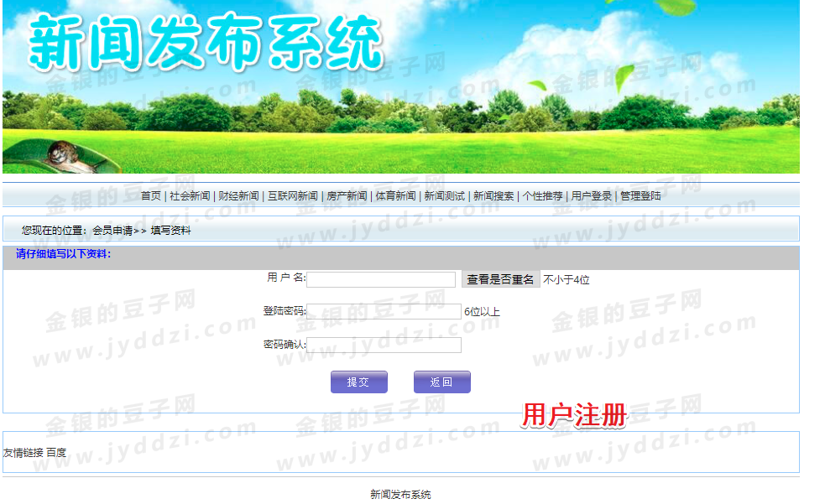The width and height of the screenshot is (825, 504).
Task: Click the 请仔细填写以下资料 heading
Action: (63, 254)
